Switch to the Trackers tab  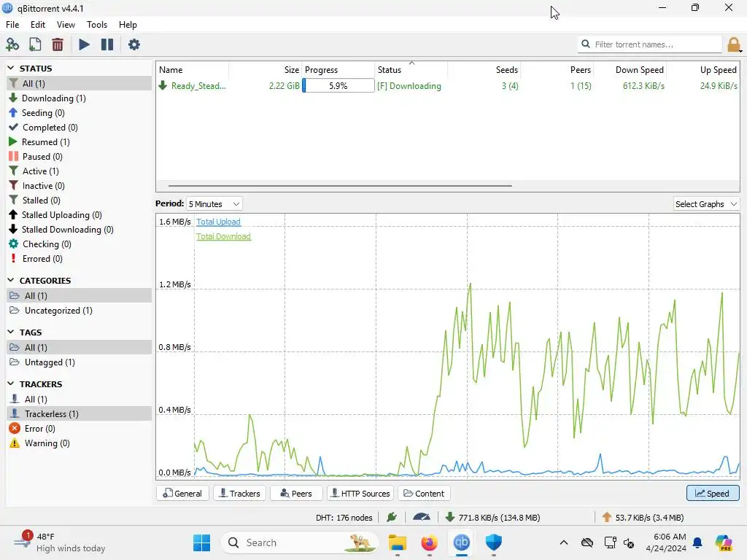[x=239, y=494]
